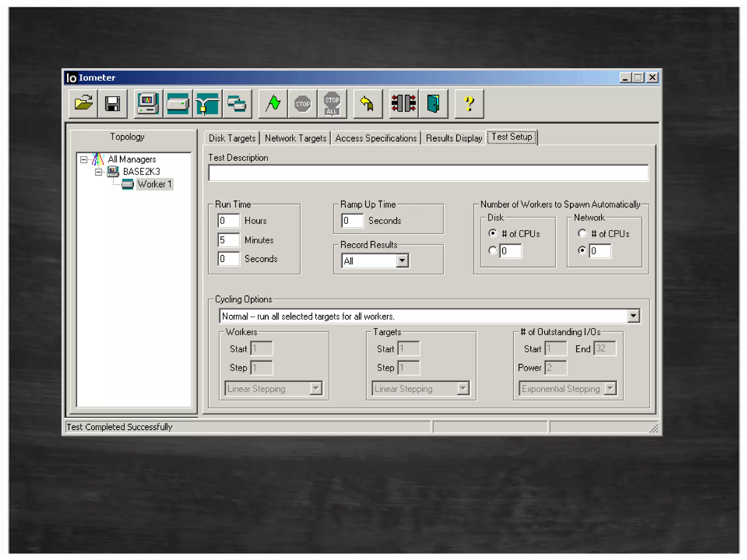Viewport: 747px width, 560px height.
Task: Open the Record Results dropdown
Action: (402, 261)
